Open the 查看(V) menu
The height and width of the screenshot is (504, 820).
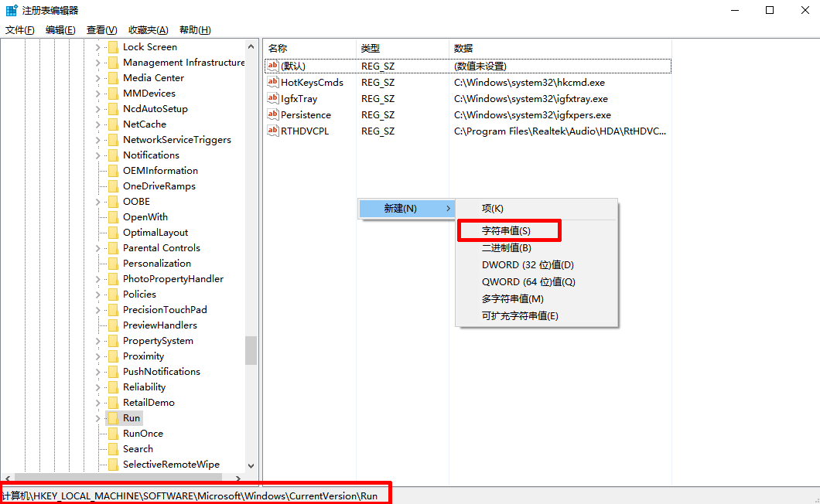(102, 29)
